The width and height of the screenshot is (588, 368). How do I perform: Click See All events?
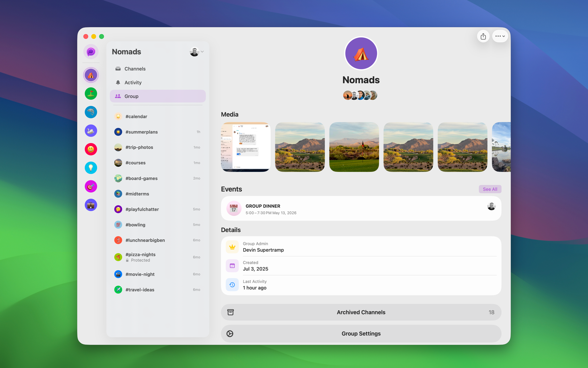(490, 189)
